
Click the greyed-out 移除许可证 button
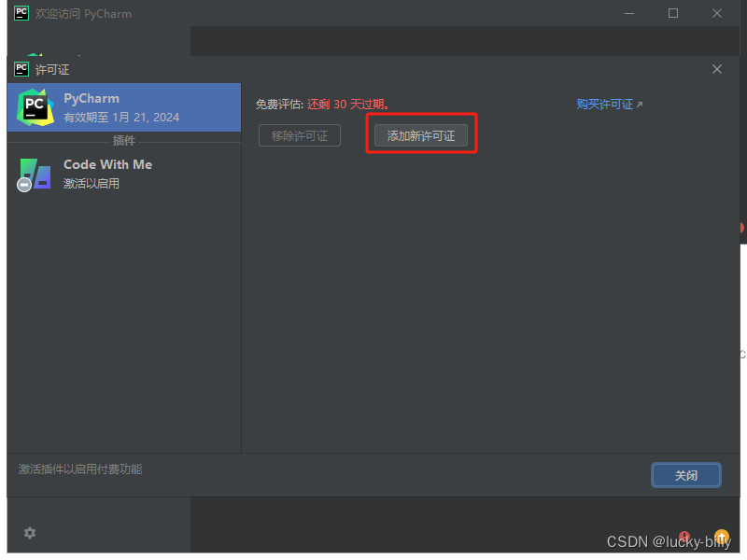point(300,135)
